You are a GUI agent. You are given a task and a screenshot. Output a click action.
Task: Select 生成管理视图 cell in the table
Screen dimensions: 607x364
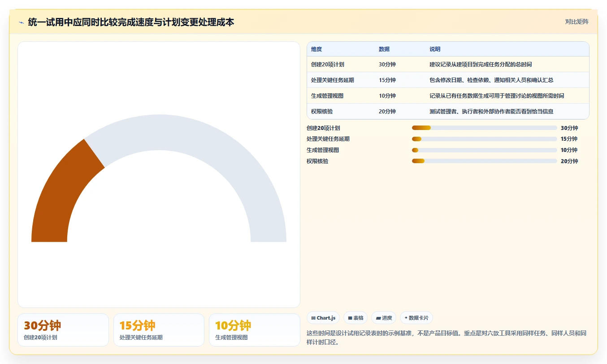327,96
